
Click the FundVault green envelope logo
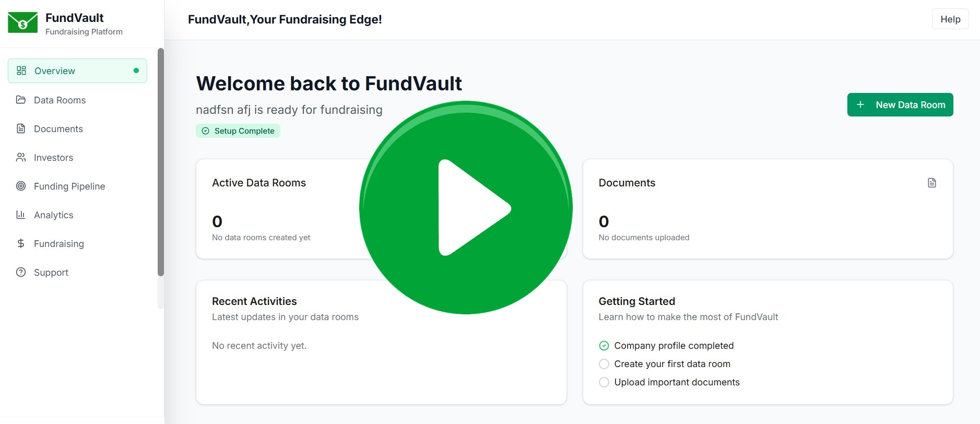[22, 22]
